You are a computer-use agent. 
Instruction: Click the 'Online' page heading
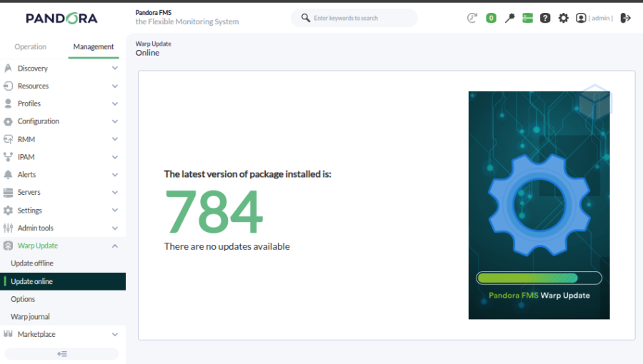pos(147,53)
